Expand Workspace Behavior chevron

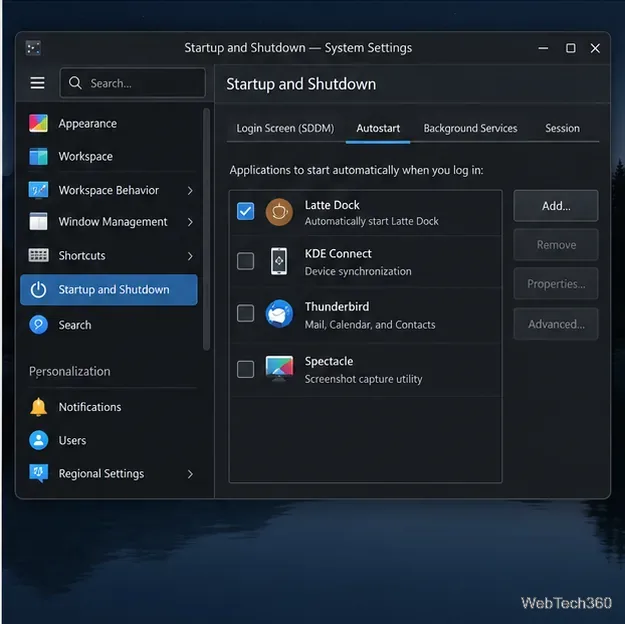pos(190,191)
